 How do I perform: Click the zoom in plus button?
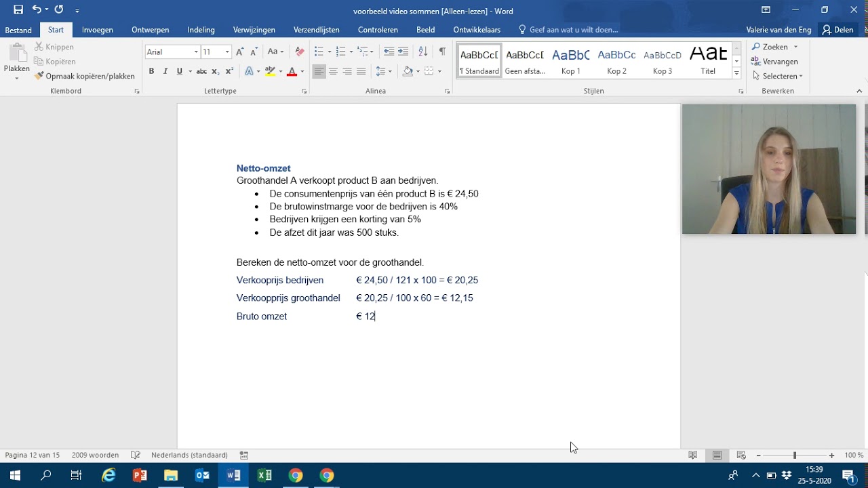(831, 455)
